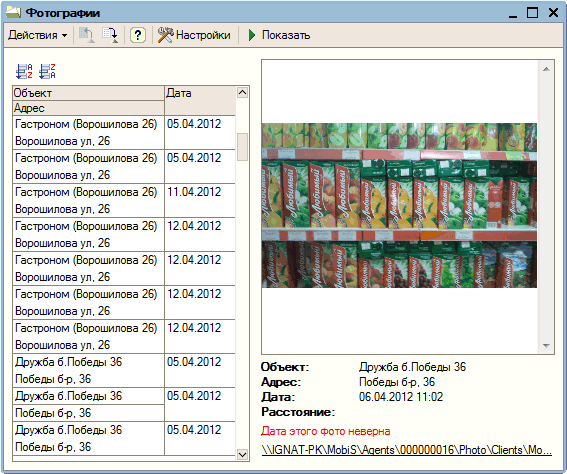567x474 pixels.
Task: Open the Действия dropdown menu
Action: click(x=38, y=35)
